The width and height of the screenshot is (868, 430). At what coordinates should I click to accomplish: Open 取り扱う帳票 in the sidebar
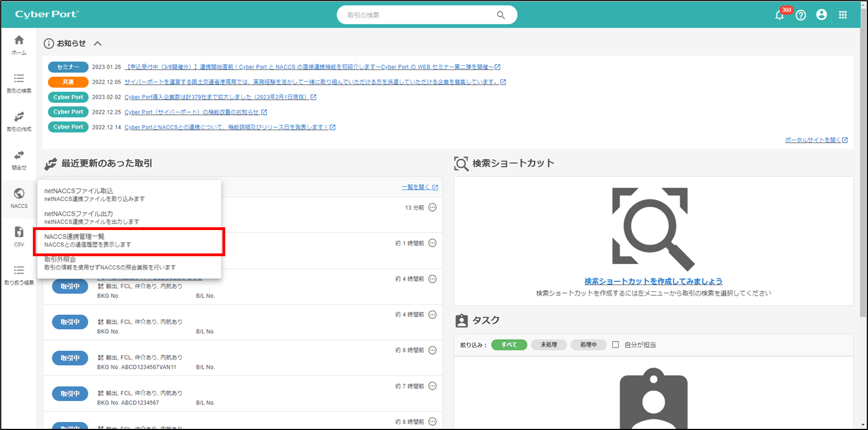pyautogui.click(x=19, y=275)
